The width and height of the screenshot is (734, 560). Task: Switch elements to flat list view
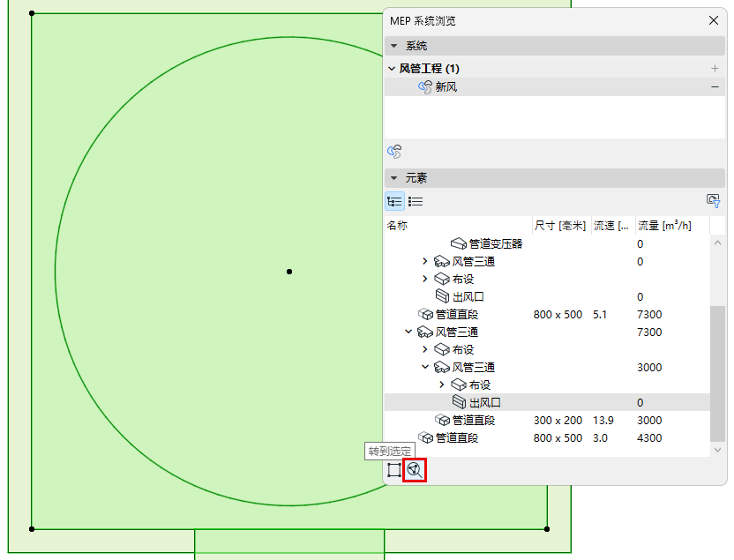(x=416, y=202)
